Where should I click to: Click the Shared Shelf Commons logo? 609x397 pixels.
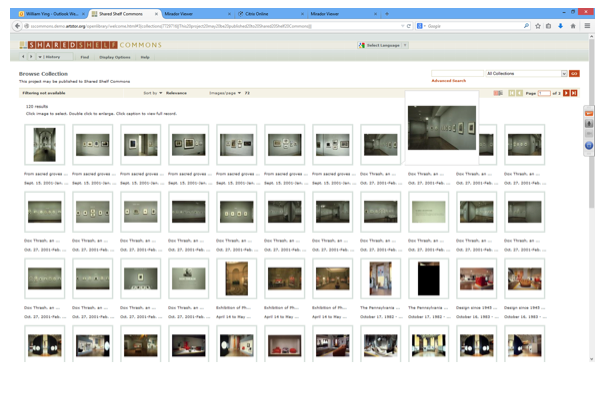90,45
